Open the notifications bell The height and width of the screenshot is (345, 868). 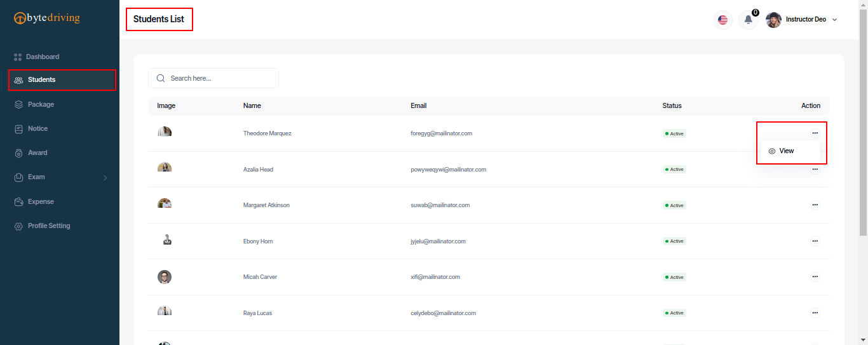click(x=748, y=20)
